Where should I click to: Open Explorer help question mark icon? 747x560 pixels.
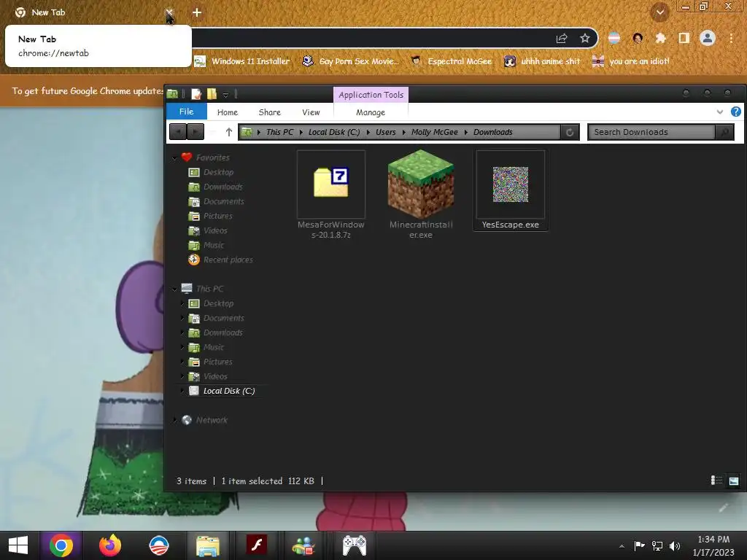coord(735,112)
